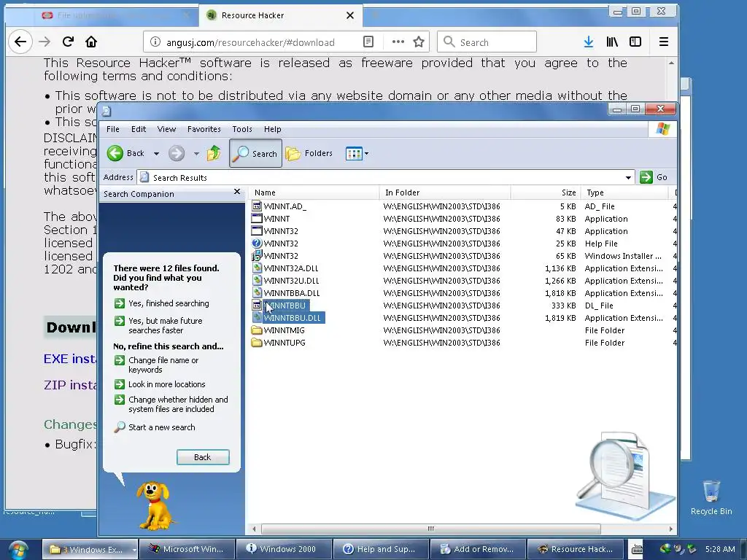Toggle the Folders pane button
This screenshot has width=747, height=560.
pos(309,153)
